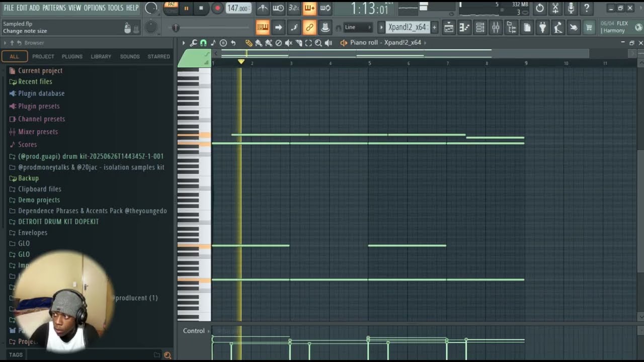Toggle the 3-2-1 recording countdown
The height and width of the screenshot is (362, 644).
point(293,8)
